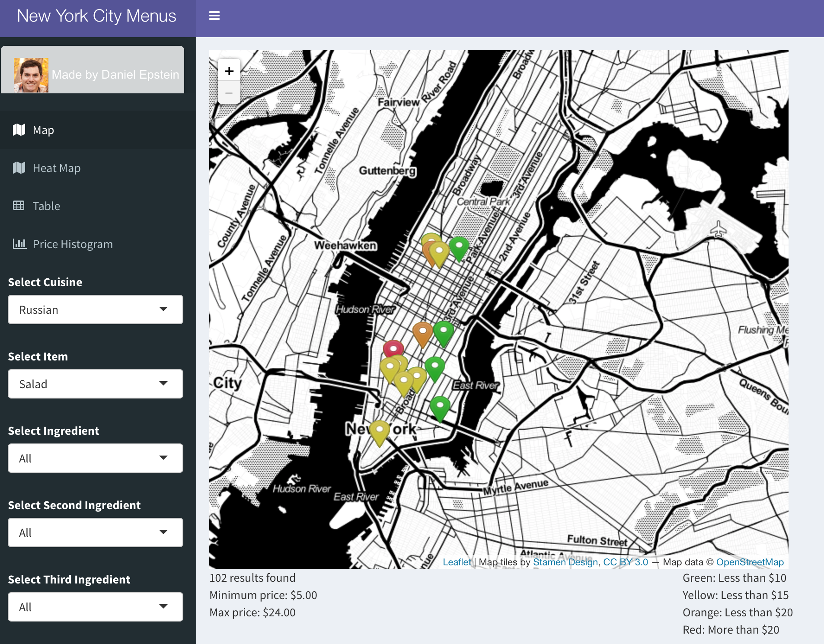Image resolution: width=824 pixels, height=644 pixels.
Task: Zoom out with the map minus button
Action: point(229,93)
